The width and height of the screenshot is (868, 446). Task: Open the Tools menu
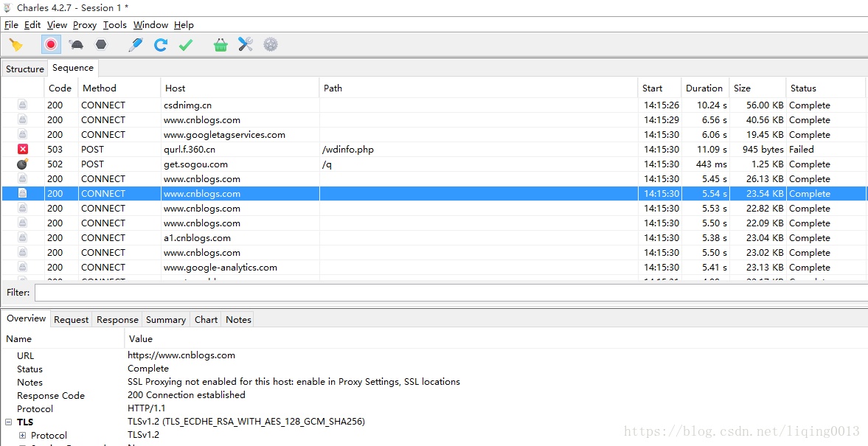click(x=114, y=25)
